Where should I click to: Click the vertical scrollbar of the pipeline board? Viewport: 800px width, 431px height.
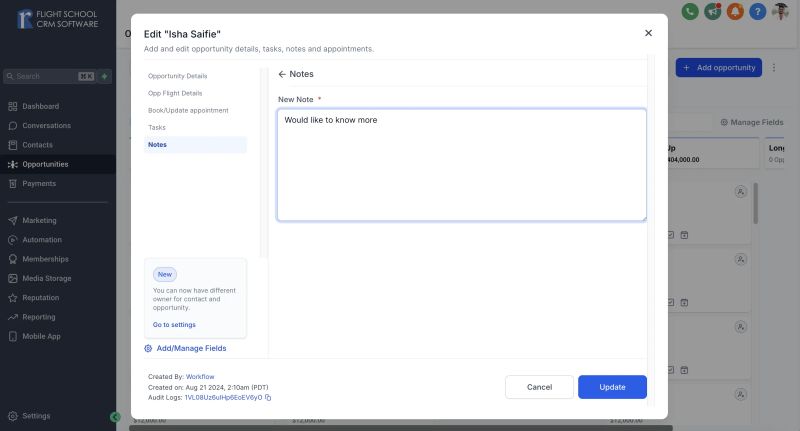pos(756,204)
